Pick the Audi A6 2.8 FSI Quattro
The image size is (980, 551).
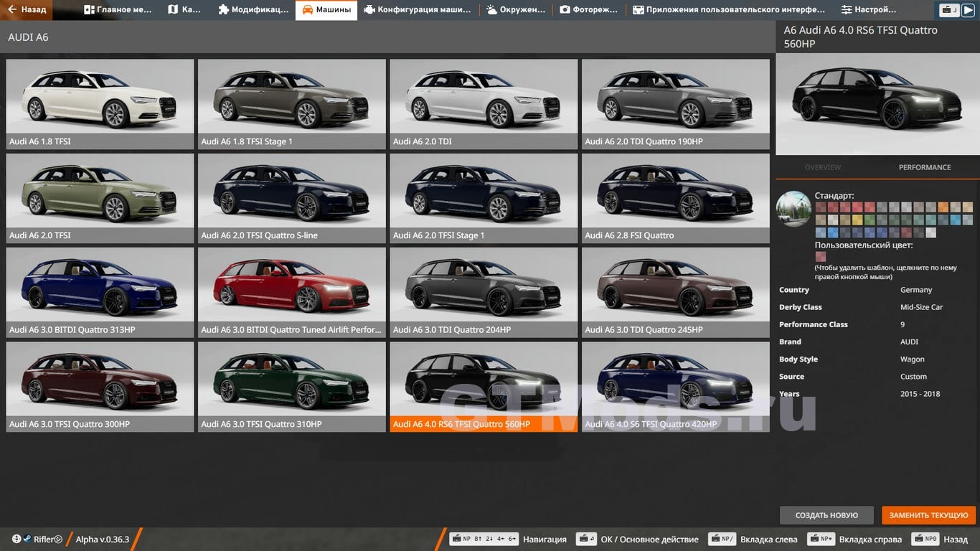point(676,198)
